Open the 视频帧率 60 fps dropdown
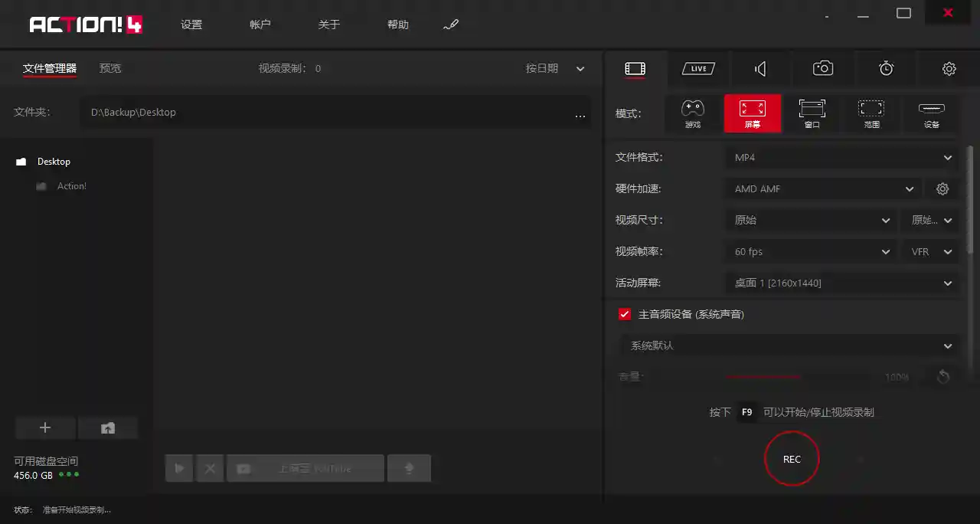This screenshot has width=980, height=524. (810, 251)
